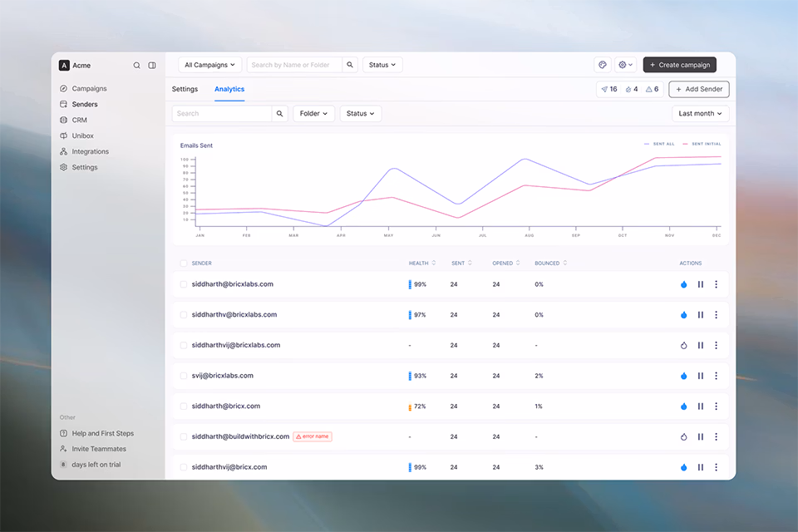Sort the table by SENT column
Screen dimensions: 798x532
point(461,264)
